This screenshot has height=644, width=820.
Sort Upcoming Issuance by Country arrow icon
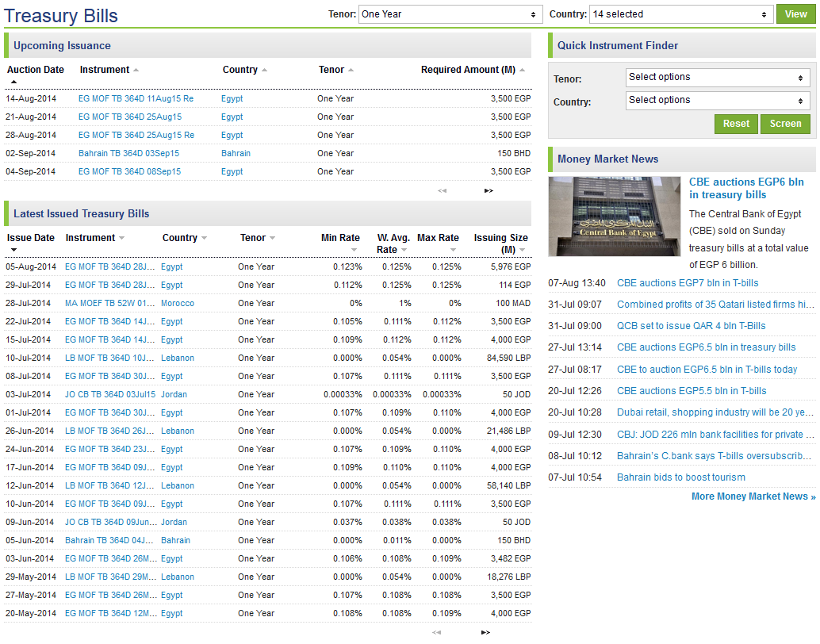click(x=265, y=70)
